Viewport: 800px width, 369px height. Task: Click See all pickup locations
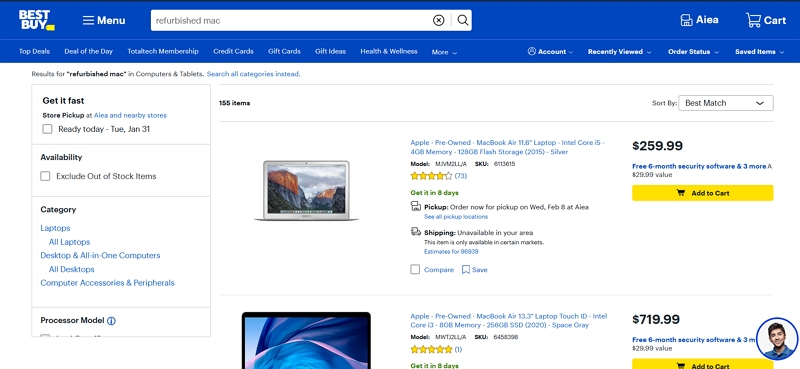coord(456,217)
